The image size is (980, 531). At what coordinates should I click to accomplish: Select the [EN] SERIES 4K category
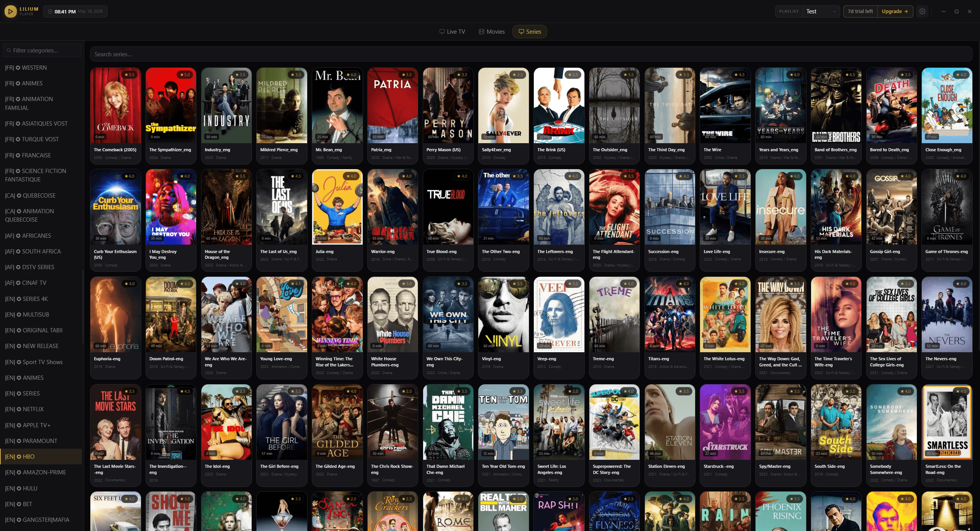(x=41, y=299)
